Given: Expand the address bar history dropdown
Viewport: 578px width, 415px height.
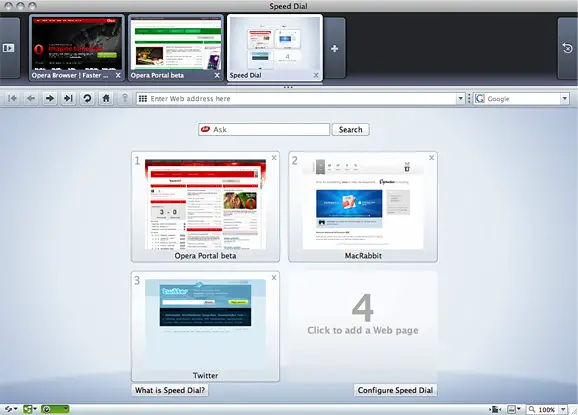Looking at the screenshot, I should click(x=460, y=98).
